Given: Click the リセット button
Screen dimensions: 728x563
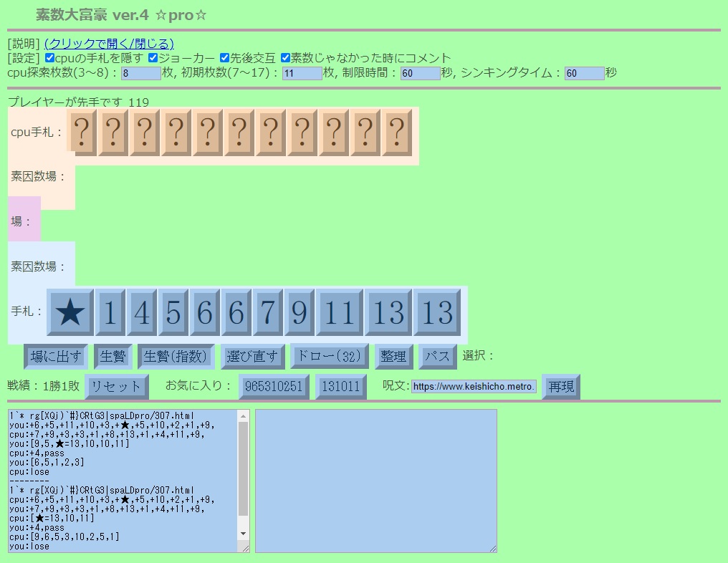Looking at the screenshot, I should (x=117, y=387).
